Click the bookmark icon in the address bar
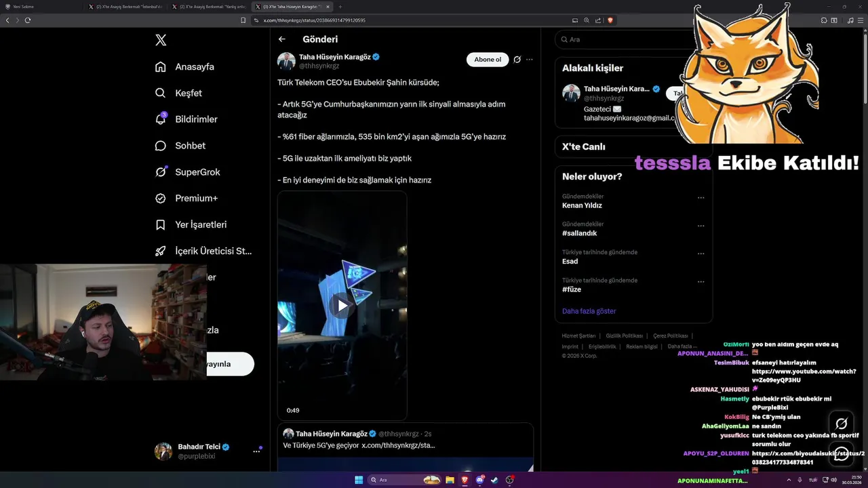Viewport: 868px width, 488px height. click(x=243, y=20)
